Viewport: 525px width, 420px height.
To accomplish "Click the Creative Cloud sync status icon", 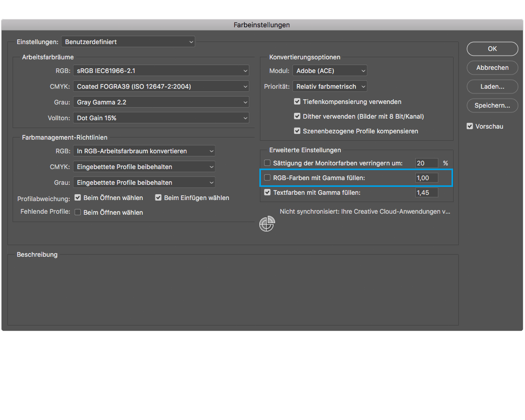I will coord(267,224).
